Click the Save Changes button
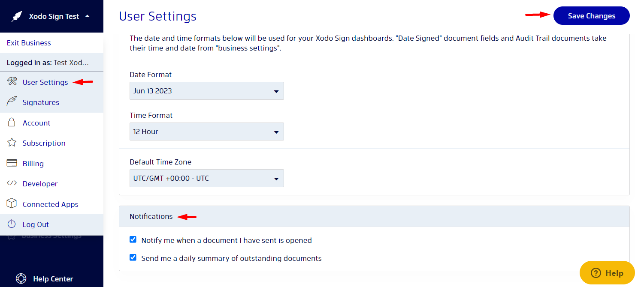Screen dimensions: 644x287 pyautogui.click(x=592, y=16)
